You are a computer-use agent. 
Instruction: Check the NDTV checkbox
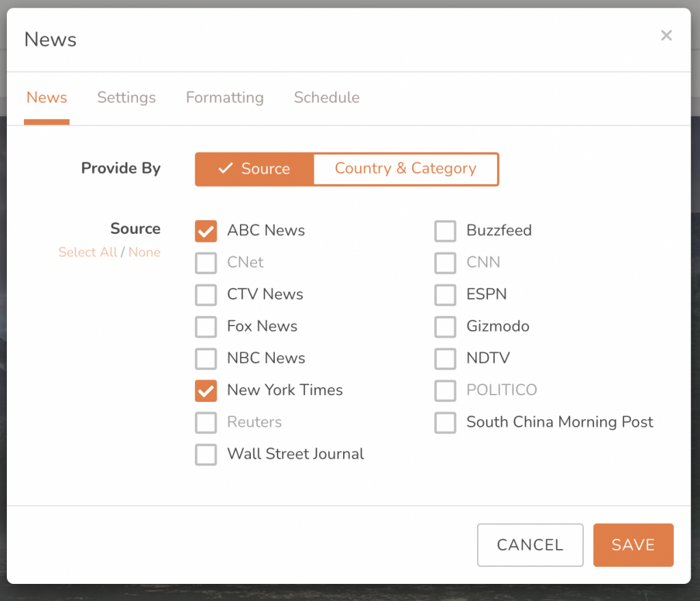point(445,358)
